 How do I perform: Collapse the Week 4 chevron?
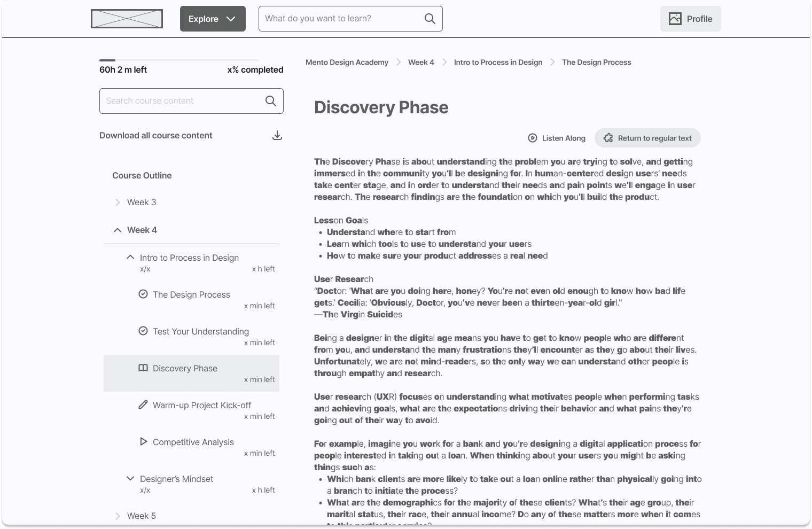click(118, 230)
